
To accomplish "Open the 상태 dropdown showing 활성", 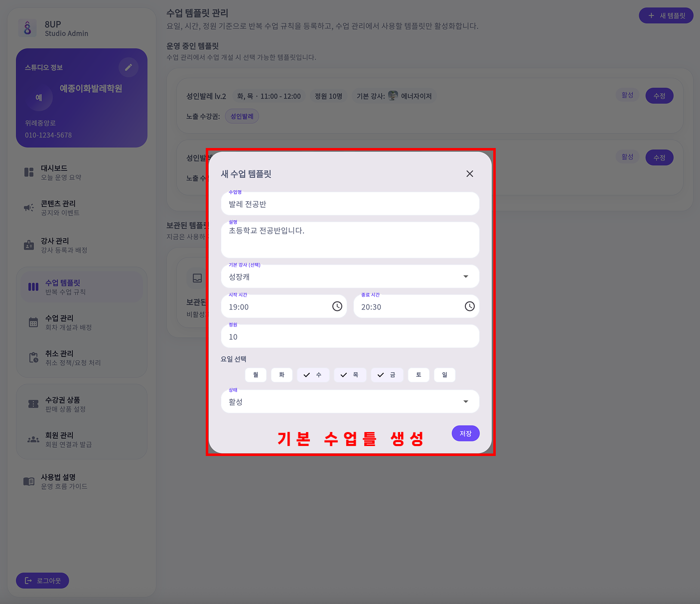I will coord(350,402).
